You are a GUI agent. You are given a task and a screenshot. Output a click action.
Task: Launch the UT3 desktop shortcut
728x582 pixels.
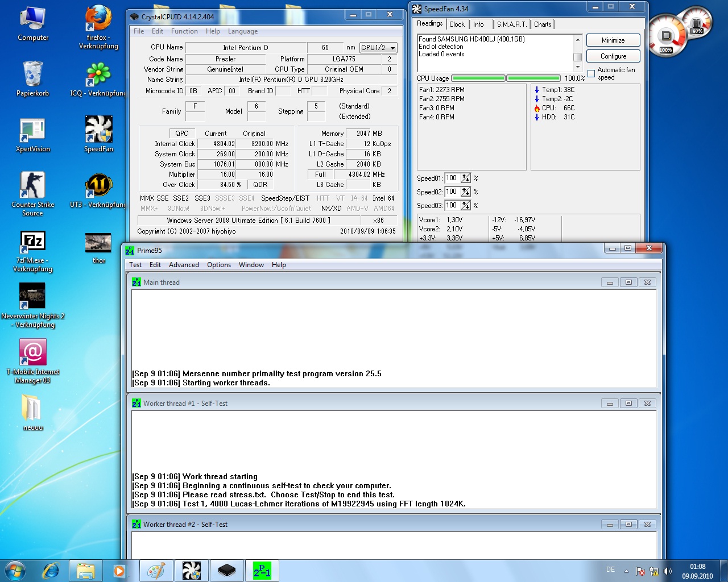pyautogui.click(x=98, y=190)
